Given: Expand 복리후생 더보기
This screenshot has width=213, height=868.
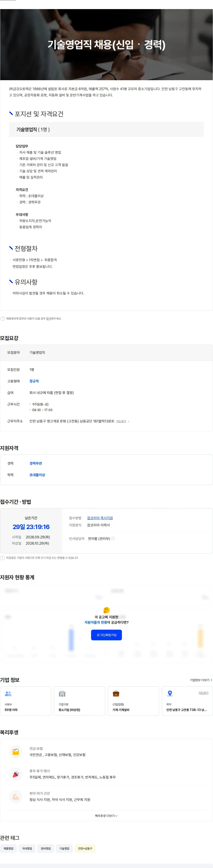Looking at the screenshot, I should click(x=106, y=816).
